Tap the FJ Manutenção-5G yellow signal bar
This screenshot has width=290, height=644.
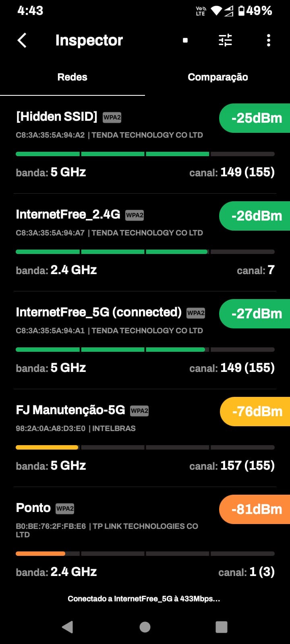(x=47, y=447)
